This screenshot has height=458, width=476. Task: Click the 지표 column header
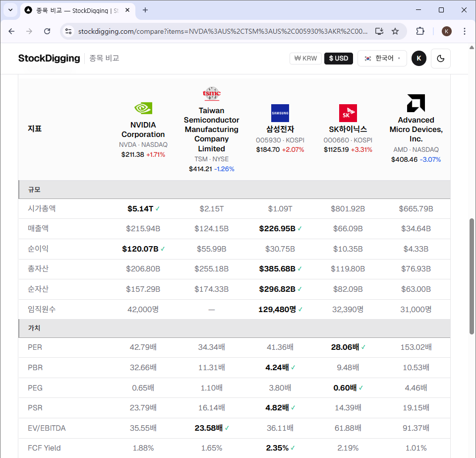point(35,129)
